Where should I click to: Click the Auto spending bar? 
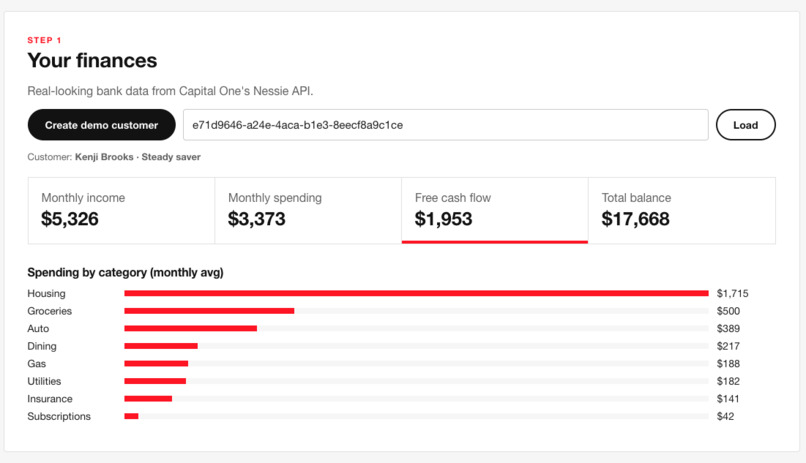(x=191, y=328)
